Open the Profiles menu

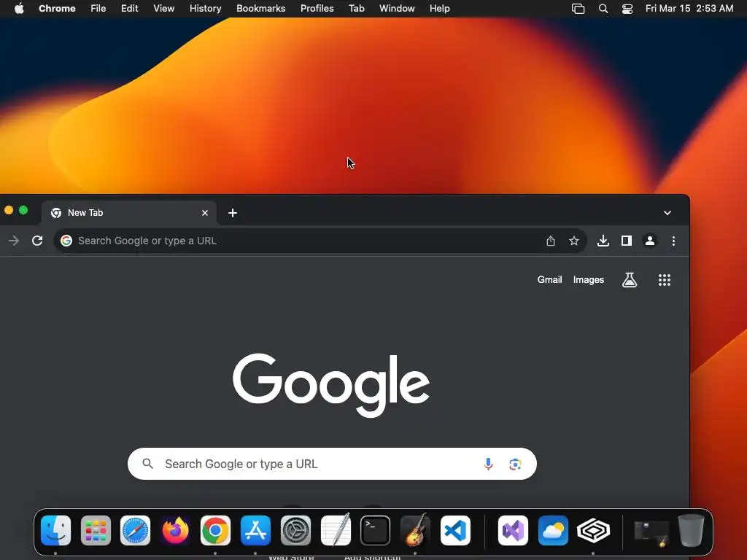pos(317,9)
